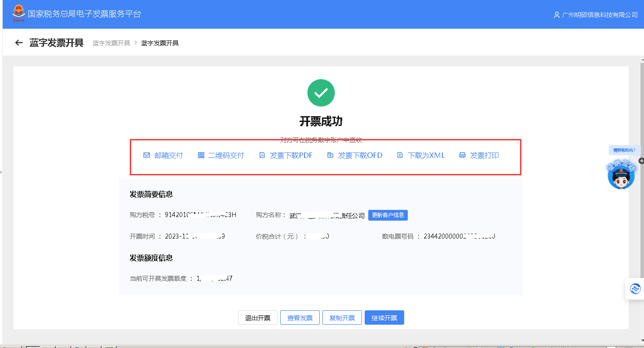644x348 pixels.
Task: Click the OFD download icon
Action: pos(330,156)
